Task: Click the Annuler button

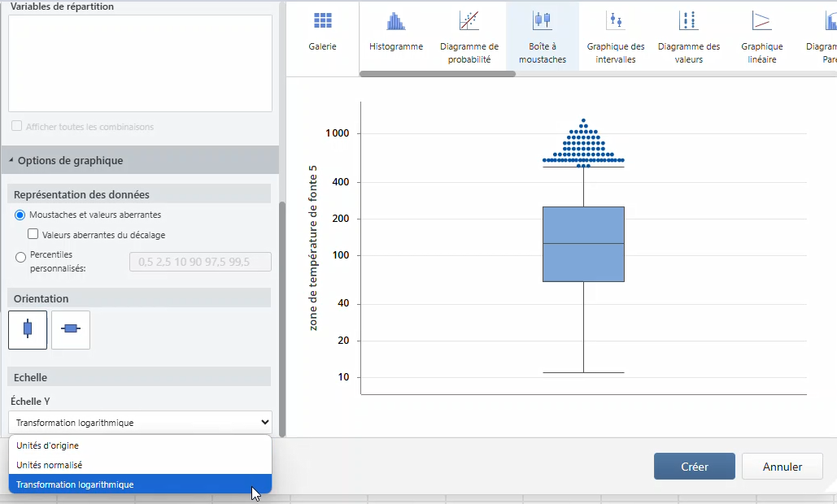Action: point(782,467)
